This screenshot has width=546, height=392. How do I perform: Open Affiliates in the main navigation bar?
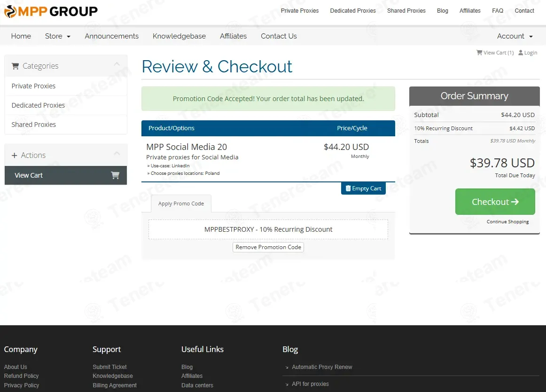click(x=234, y=36)
